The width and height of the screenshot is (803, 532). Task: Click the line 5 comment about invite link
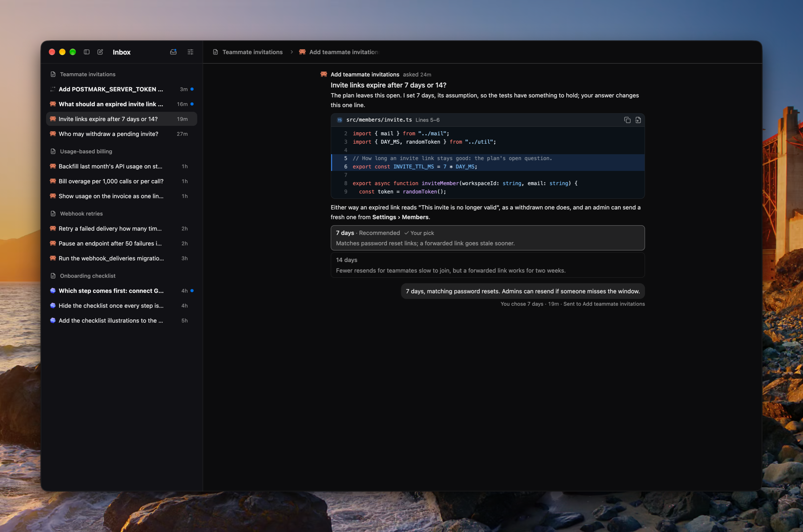tap(452, 158)
